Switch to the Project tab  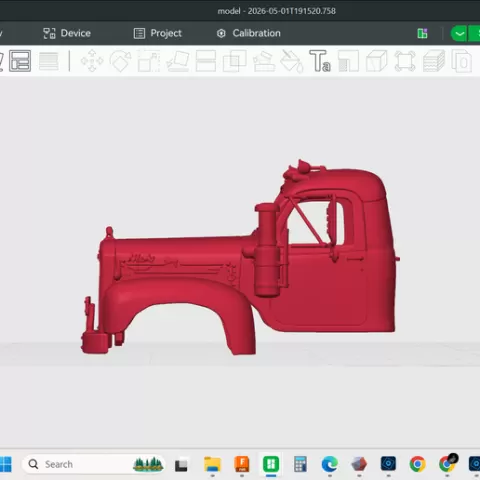158,33
